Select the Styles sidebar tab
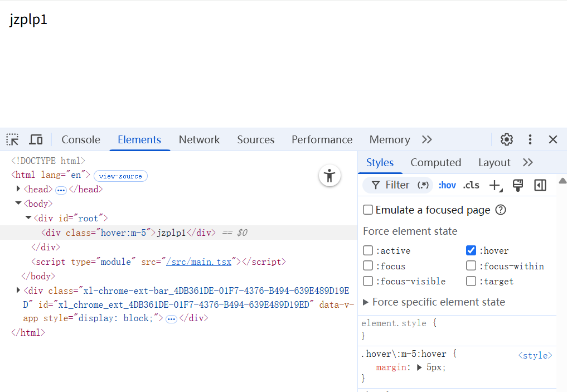This screenshot has width=567, height=392. (380, 162)
